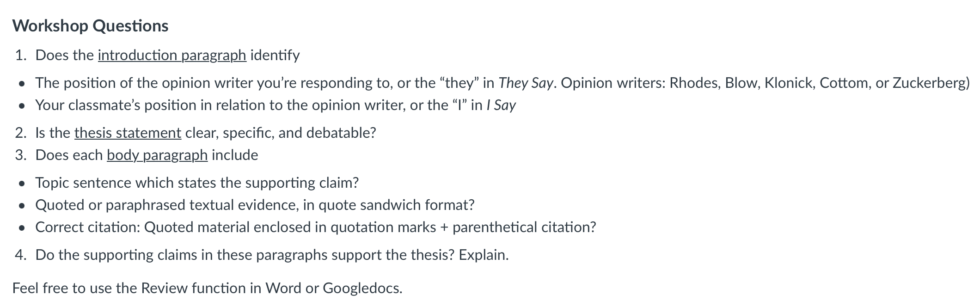Click the italic They Say text
Image resolution: width=980 pixels, height=307 pixels.
click(526, 83)
